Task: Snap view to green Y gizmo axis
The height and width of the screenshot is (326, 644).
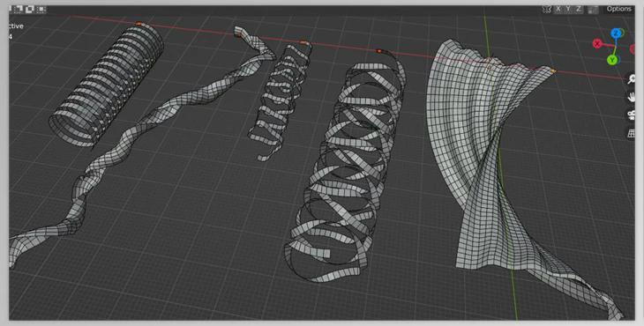Action: point(612,60)
